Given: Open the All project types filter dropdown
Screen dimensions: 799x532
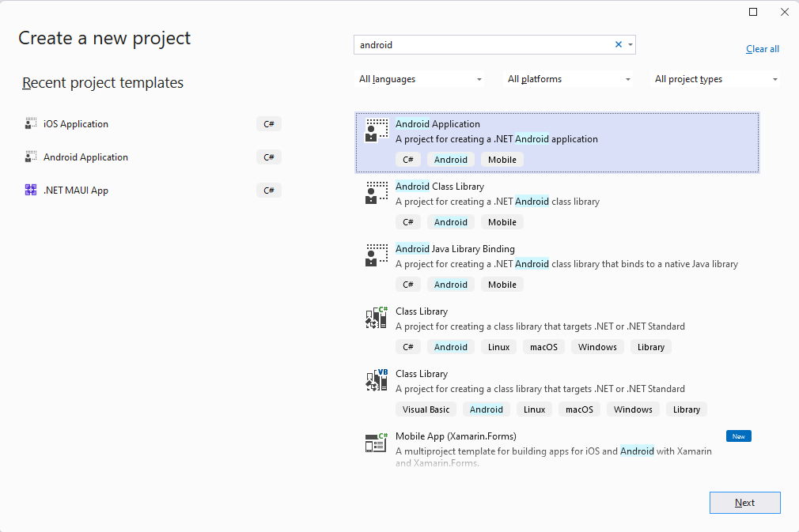Looking at the screenshot, I should tap(715, 79).
